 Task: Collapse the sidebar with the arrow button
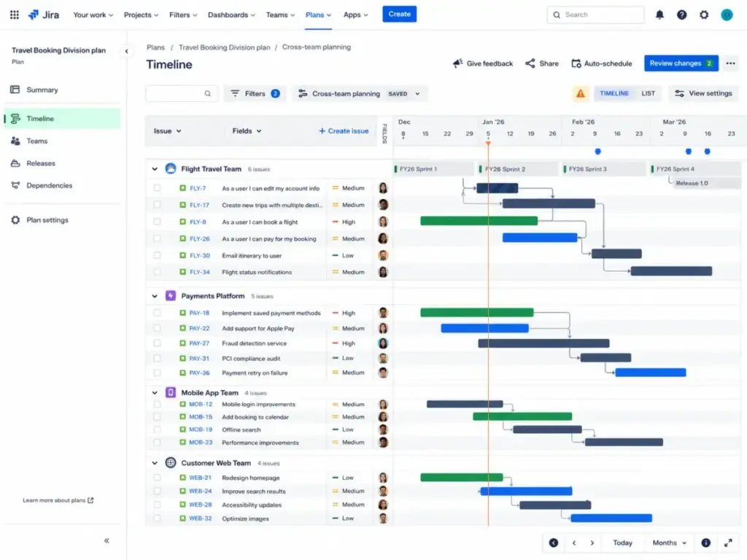pos(126,51)
